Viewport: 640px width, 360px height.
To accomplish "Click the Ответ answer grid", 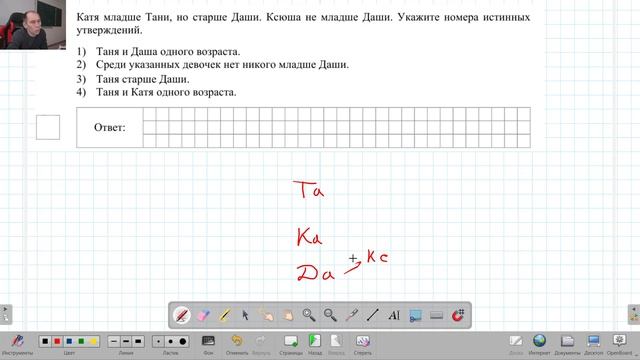I will point(337,127).
